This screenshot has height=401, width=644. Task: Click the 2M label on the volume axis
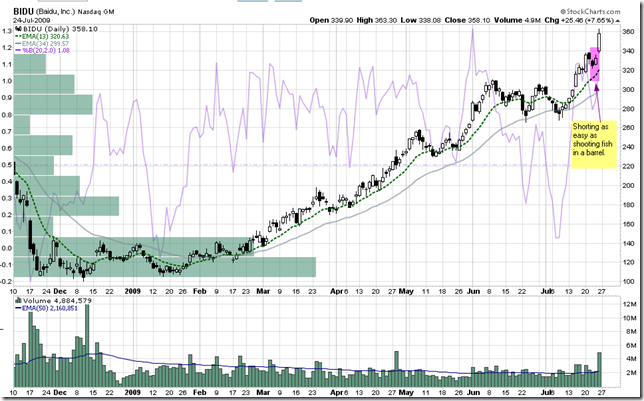631,373
